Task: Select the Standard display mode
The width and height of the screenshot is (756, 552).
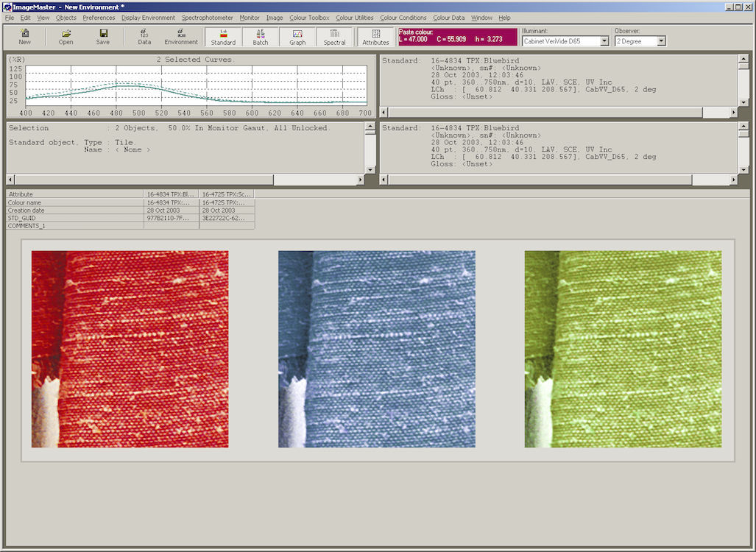Action: (x=222, y=36)
